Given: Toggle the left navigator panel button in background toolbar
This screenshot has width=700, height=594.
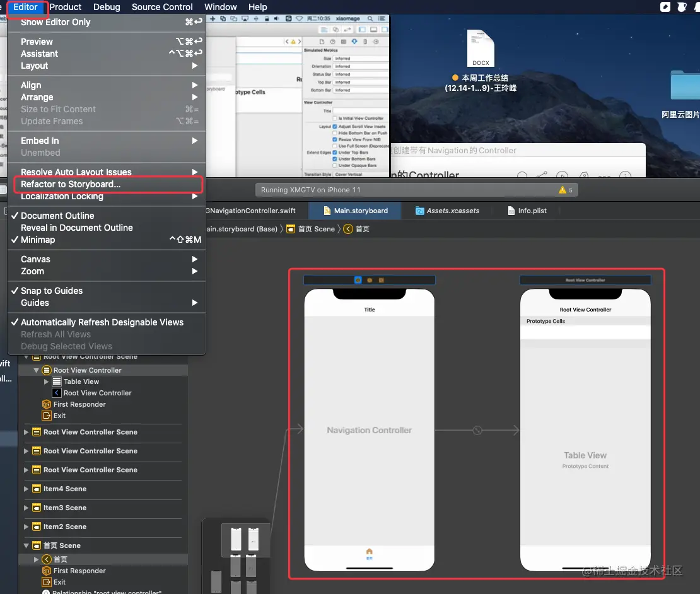Looking at the screenshot, I should click(362, 30).
